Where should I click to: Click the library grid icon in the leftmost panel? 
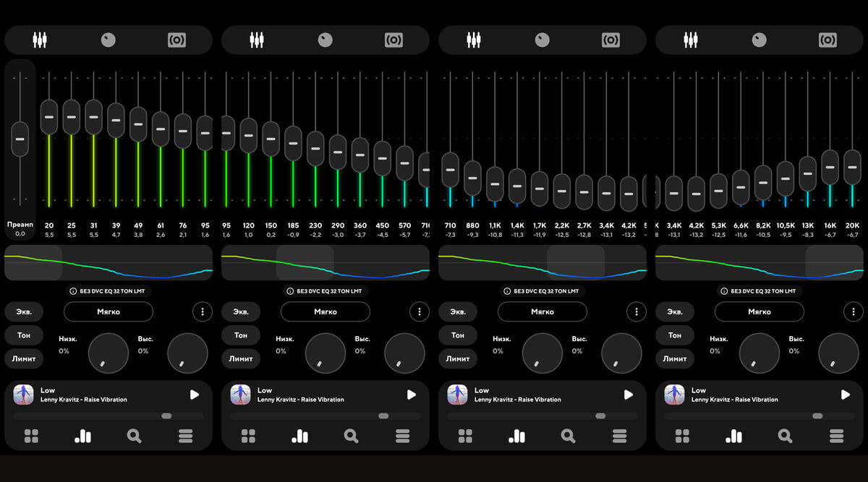click(31, 436)
